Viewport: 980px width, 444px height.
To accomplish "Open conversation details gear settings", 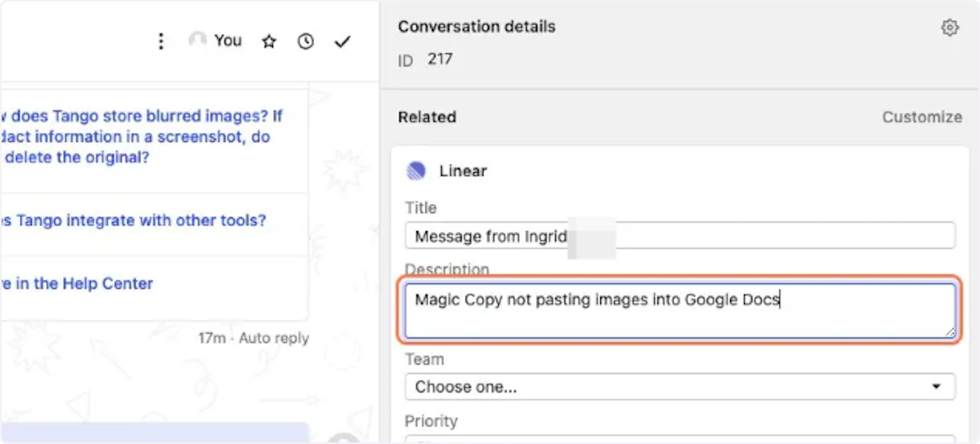I will click(x=950, y=28).
